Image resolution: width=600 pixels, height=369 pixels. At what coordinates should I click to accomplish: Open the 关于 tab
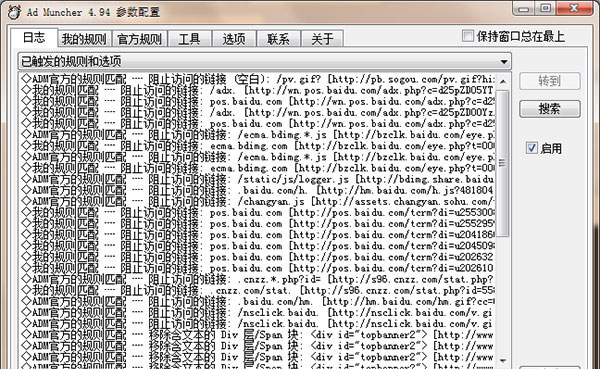tap(322, 39)
